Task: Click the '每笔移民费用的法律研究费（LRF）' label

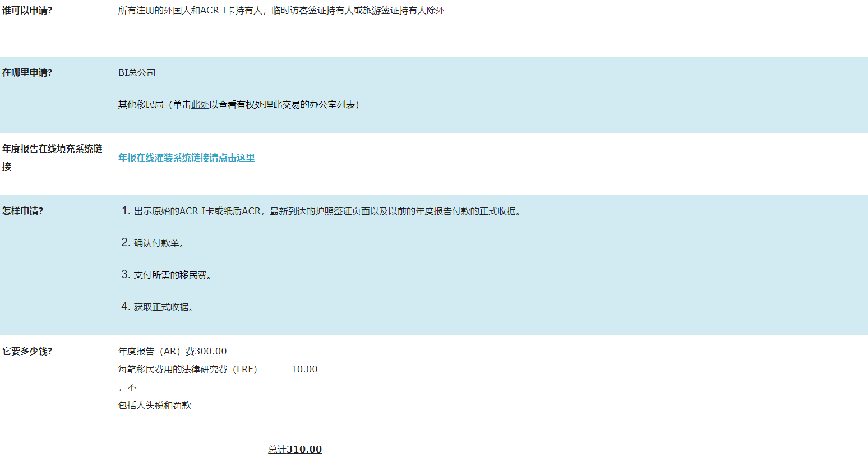Action: point(187,370)
